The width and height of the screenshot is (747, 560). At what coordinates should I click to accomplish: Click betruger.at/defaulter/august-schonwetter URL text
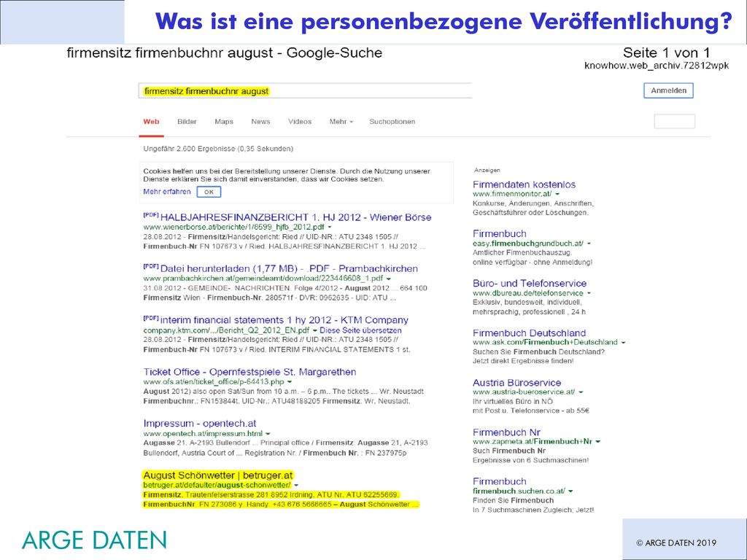(x=217, y=485)
